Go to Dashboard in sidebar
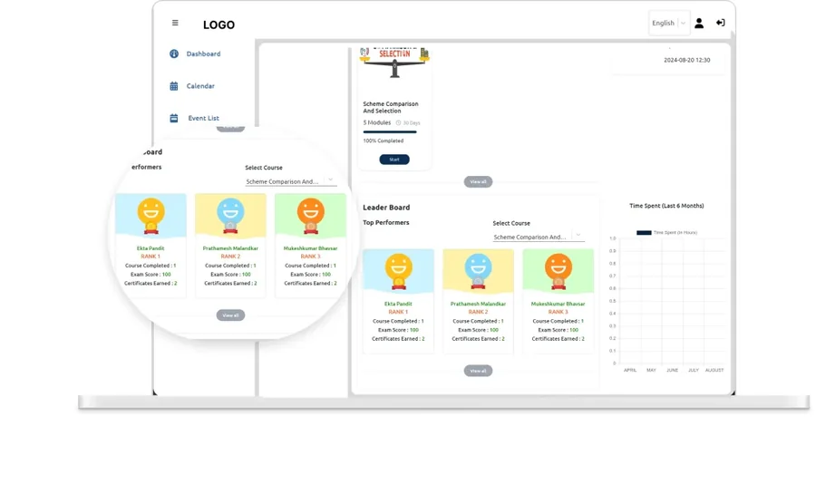 [x=203, y=53]
